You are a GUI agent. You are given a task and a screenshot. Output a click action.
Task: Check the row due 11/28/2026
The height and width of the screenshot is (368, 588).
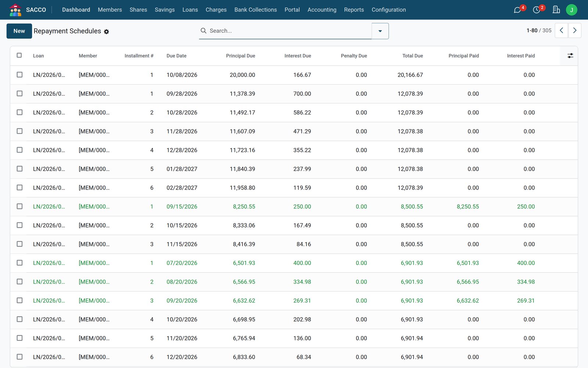pyautogui.click(x=19, y=131)
